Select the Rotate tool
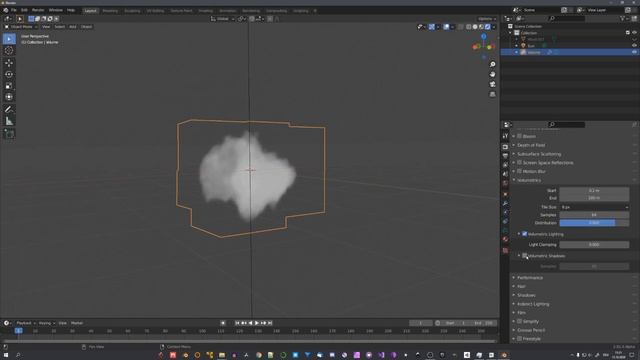 tap(9, 74)
